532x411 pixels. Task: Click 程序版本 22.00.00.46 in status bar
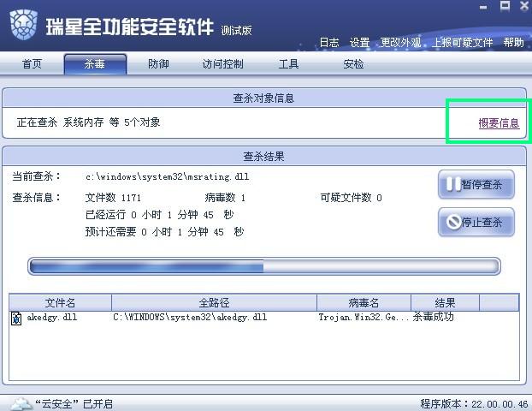(474, 404)
